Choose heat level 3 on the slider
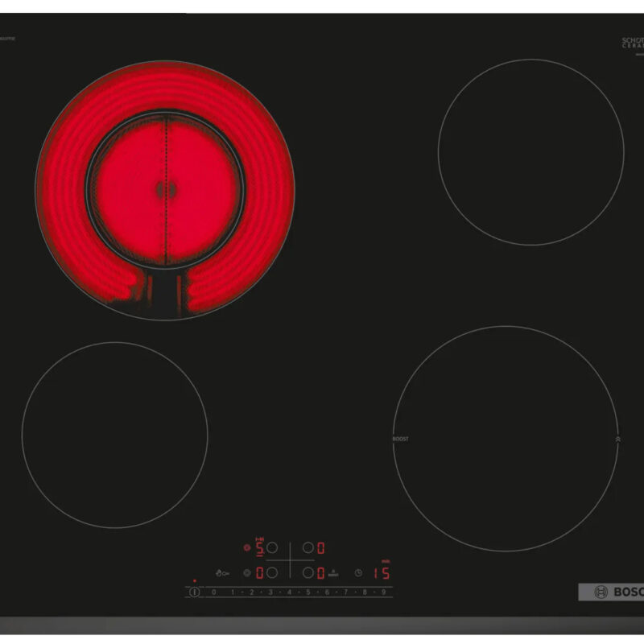The height and width of the screenshot is (644, 644). (270, 592)
